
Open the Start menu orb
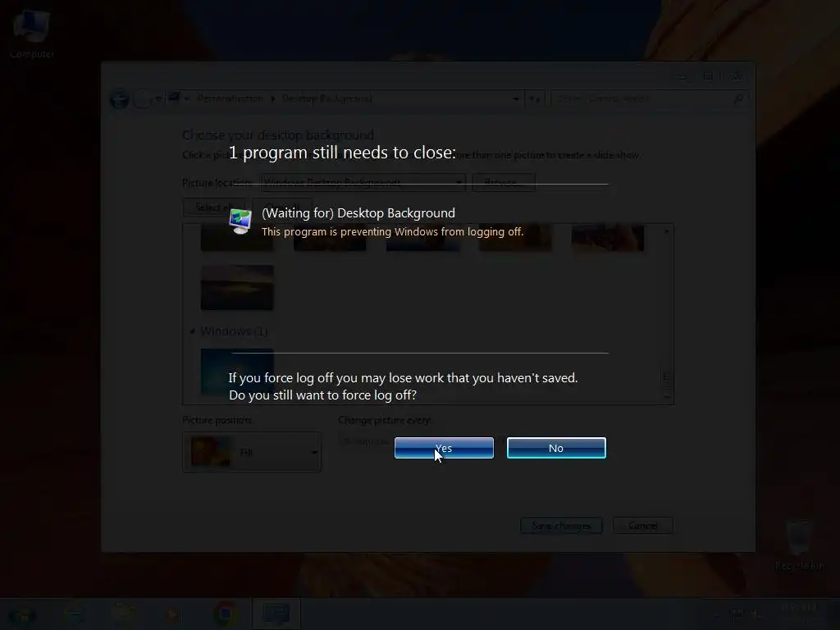click(21, 614)
